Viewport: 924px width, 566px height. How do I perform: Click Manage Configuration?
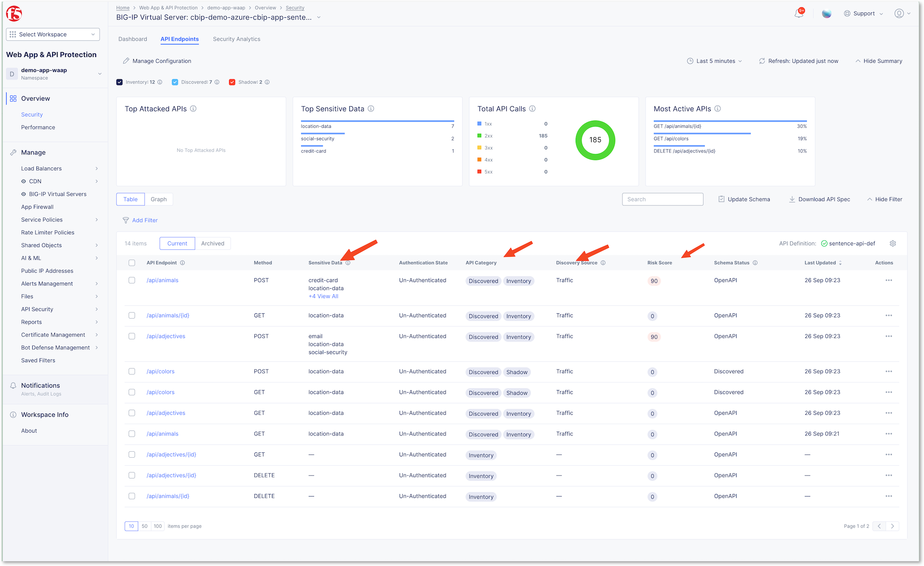tap(157, 61)
